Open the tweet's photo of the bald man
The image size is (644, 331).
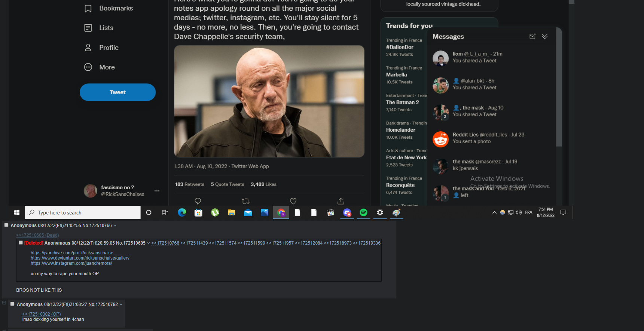269,101
